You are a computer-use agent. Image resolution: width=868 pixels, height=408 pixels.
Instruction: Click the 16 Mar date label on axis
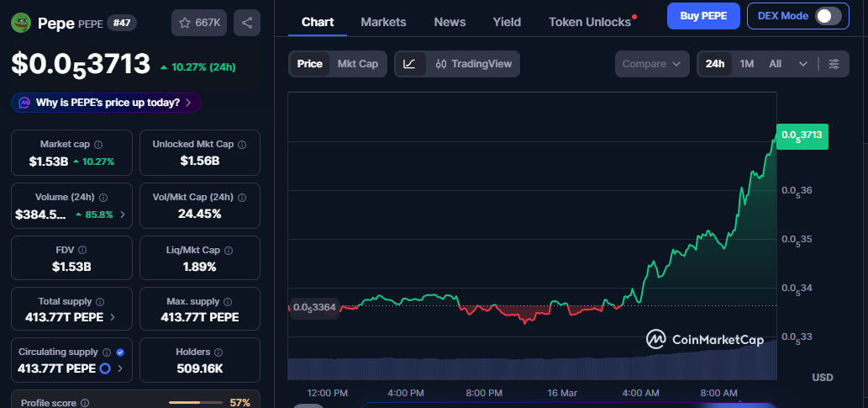[561, 393]
